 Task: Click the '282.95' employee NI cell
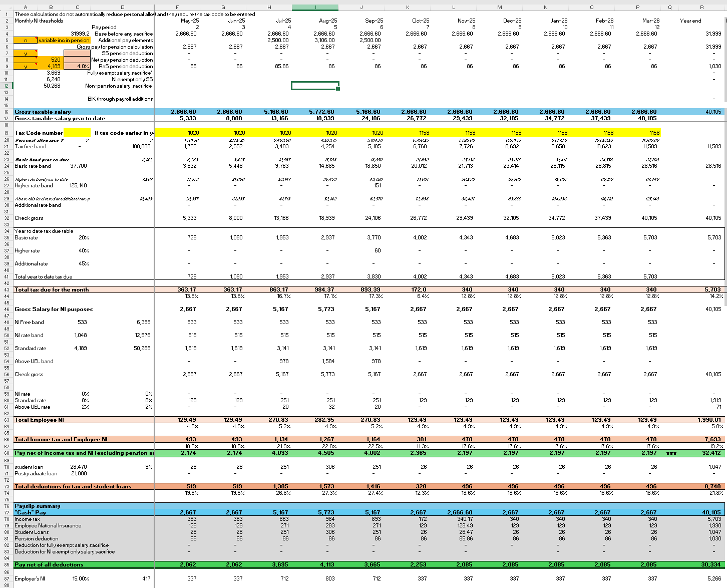[324, 420]
